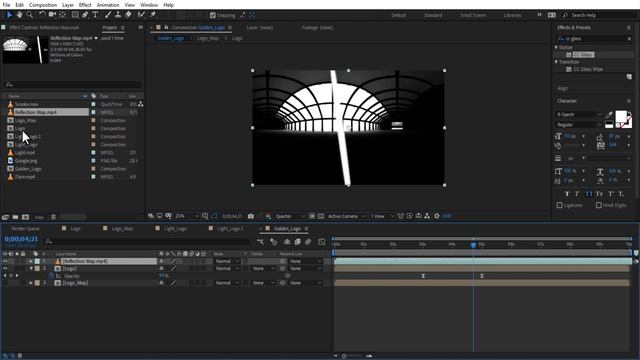Open the 1 View layout dropdown
The height and width of the screenshot is (360, 640).
(382, 216)
